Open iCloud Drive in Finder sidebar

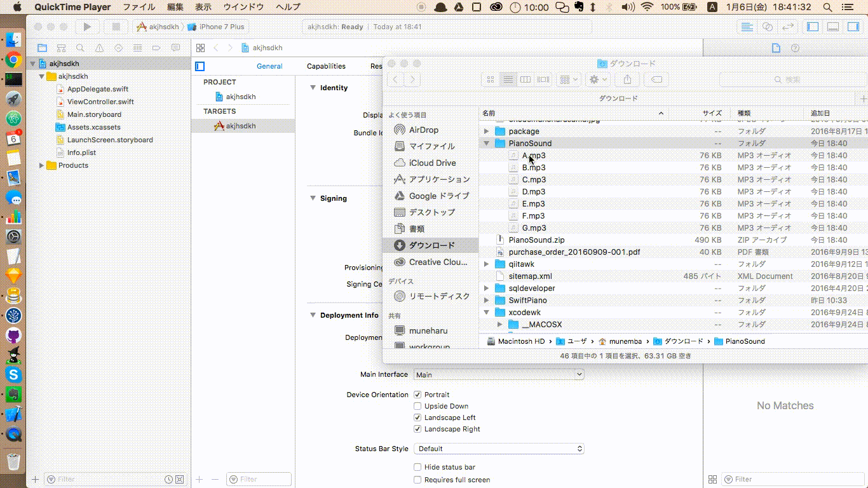pos(432,163)
